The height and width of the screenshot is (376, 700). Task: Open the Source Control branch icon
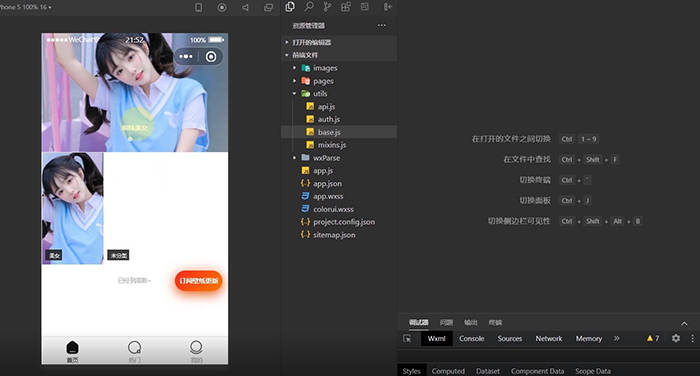click(x=327, y=7)
